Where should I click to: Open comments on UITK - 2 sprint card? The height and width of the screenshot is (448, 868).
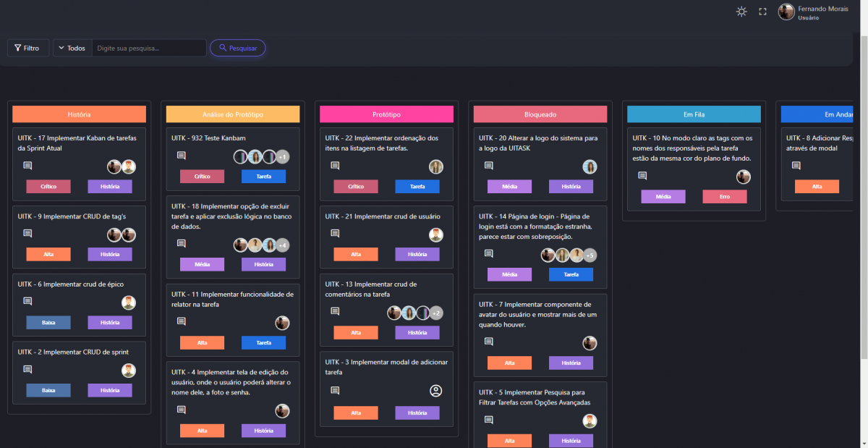tap(27, 369)
